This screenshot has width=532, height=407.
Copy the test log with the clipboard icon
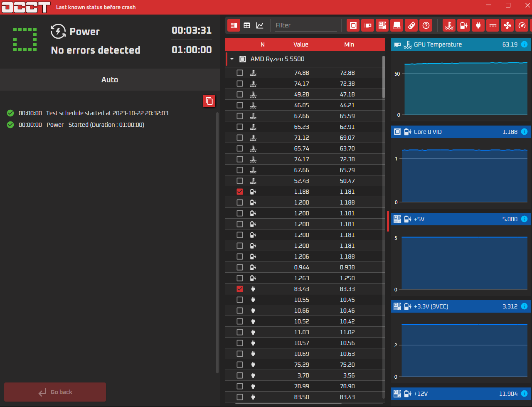pos(209,101)
